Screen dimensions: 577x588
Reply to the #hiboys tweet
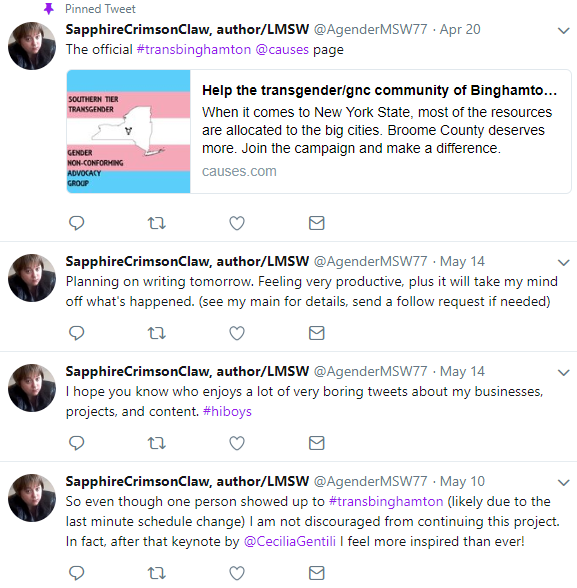[76, 443]
